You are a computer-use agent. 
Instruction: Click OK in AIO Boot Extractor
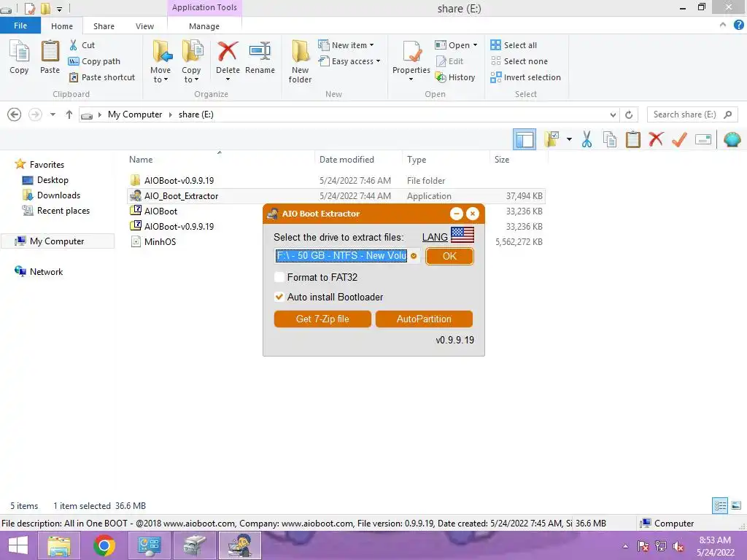(x=449, y=256)
